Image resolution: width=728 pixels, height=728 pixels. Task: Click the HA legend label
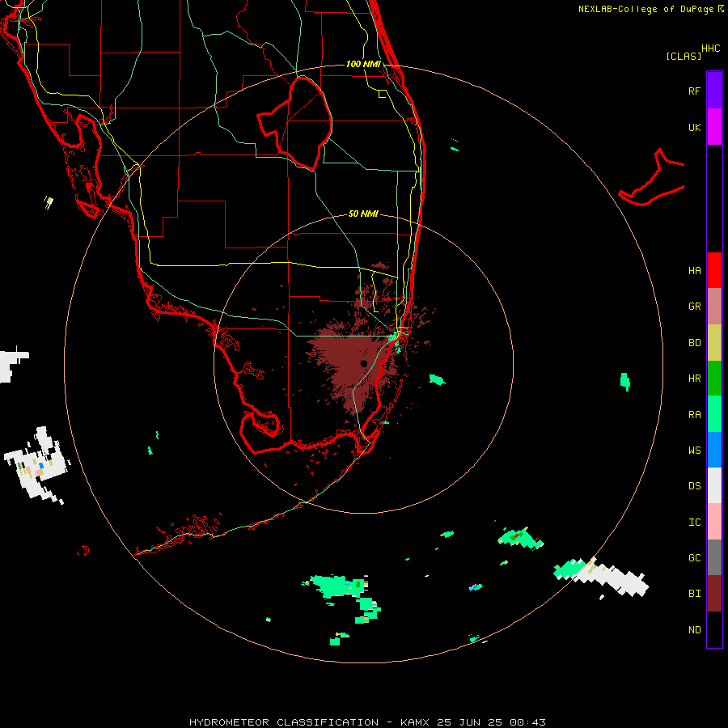tap(695, 270)
